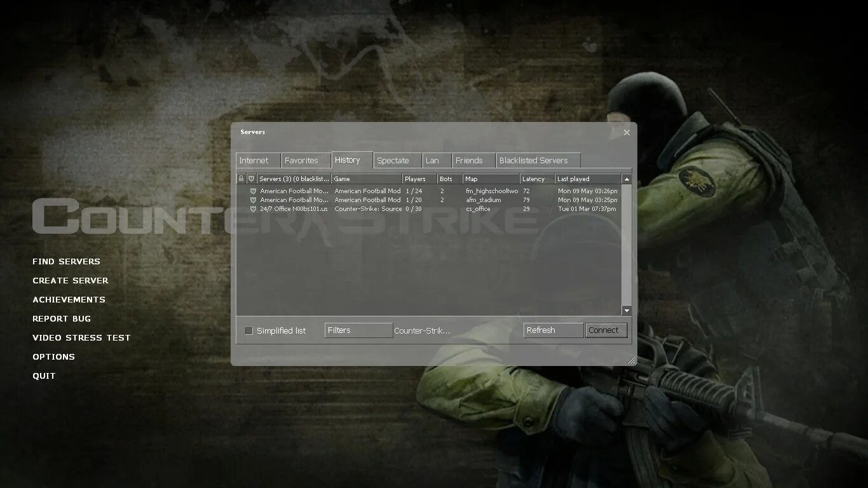This screenshot has height=488, width=868.
Task: Click the Counter-Strike: Source game cell
Action: [368, 208]
